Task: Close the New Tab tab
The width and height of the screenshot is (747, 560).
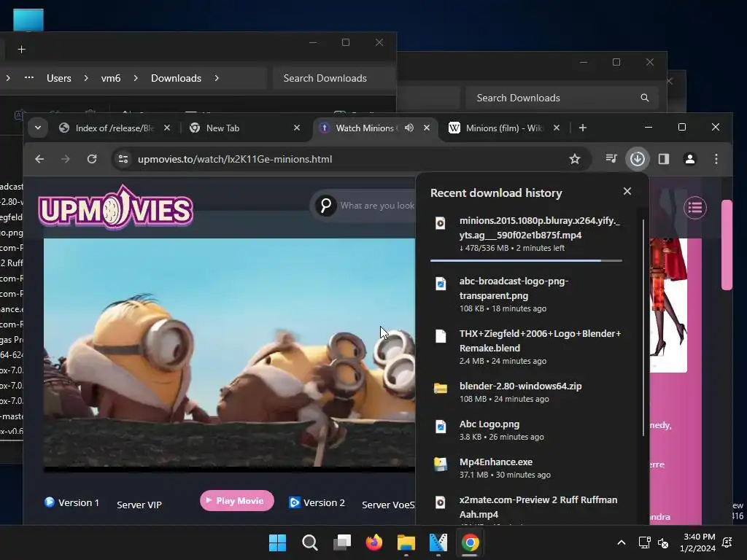Action: coord(297,128)
